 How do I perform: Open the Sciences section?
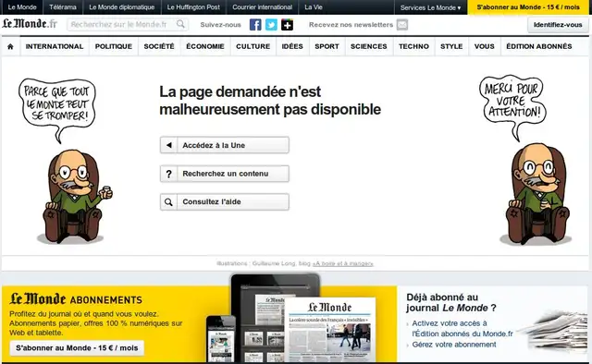coord(368,46)
